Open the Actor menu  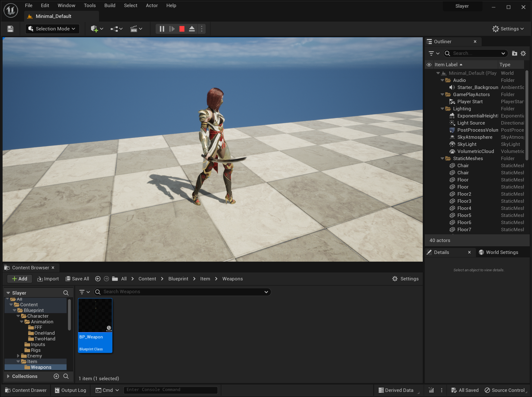[x=152, y=5]
